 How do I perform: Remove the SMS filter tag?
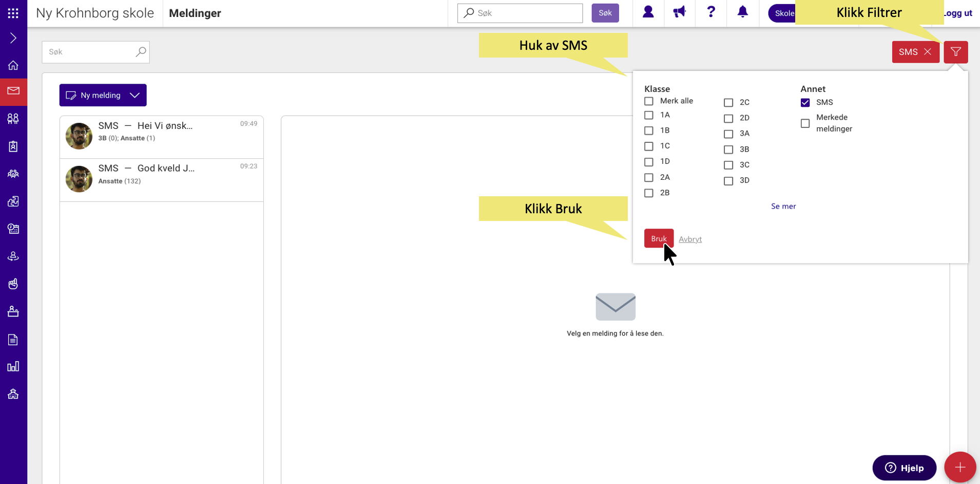click(927, 52)
